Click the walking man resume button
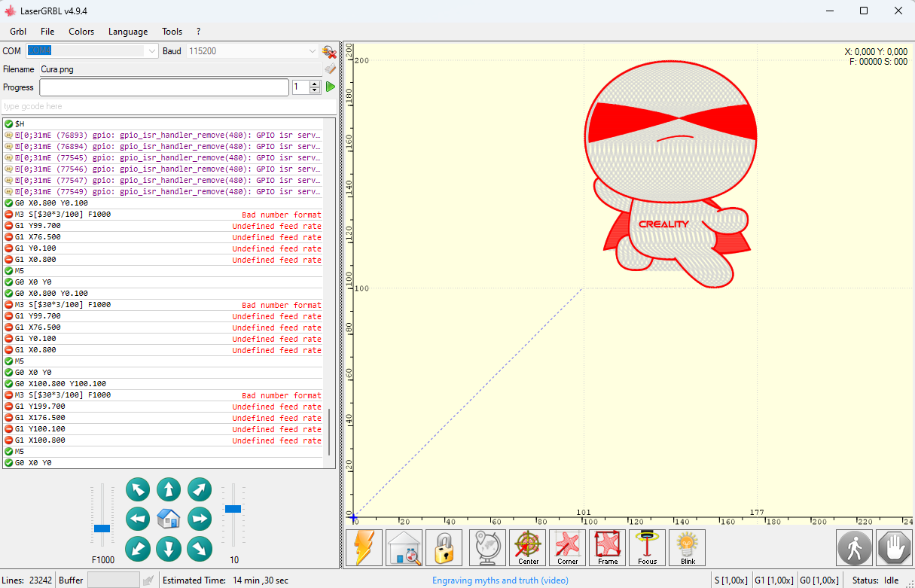 855,547
